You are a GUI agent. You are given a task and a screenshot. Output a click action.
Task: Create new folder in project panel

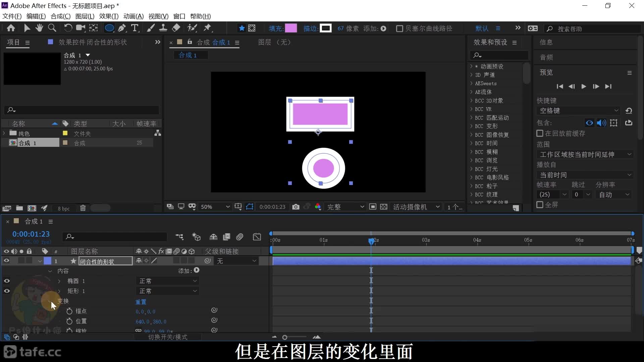click(19, 208)
